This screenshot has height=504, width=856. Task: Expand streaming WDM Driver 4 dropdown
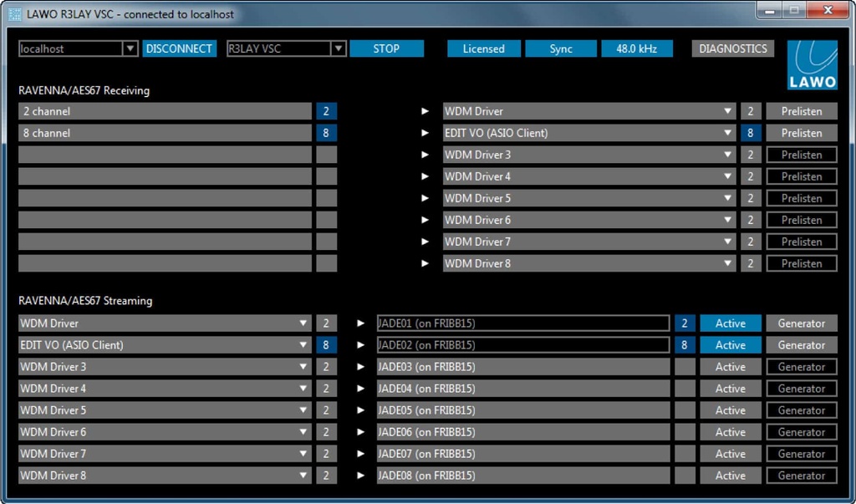pyautogui.click(x=303, y=388)
